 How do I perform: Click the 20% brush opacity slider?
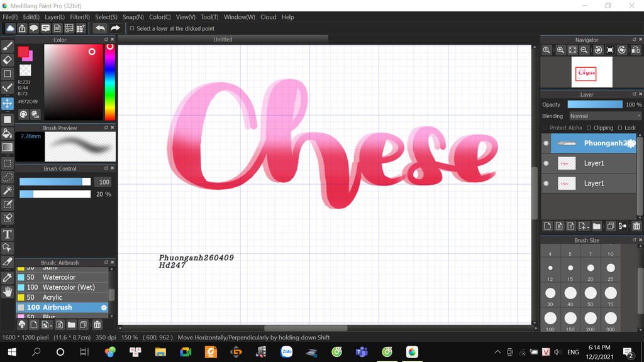[55, 194]
